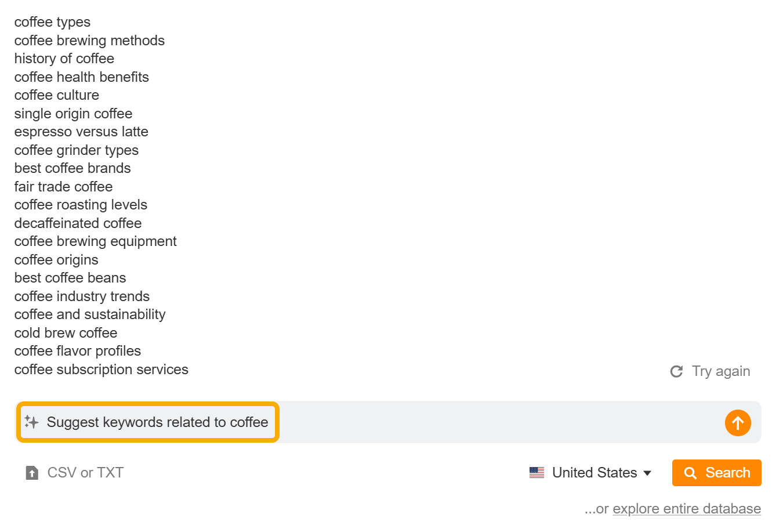Select the "cold brew coffee" suggestion
772x532 pixels.
tap(66, 333)
